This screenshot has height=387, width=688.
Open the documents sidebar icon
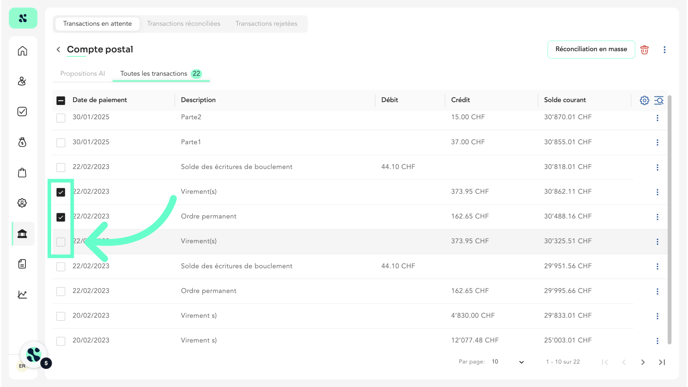point(22,264)
